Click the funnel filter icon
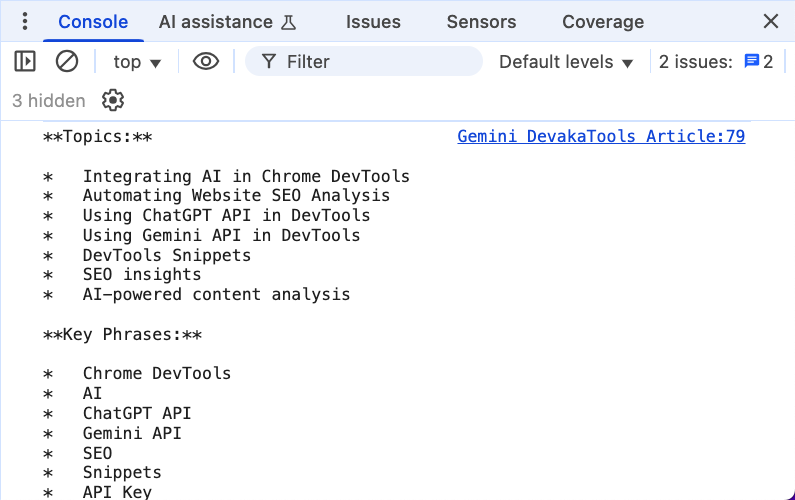This screenshot has height=500, width=795. 269,61
